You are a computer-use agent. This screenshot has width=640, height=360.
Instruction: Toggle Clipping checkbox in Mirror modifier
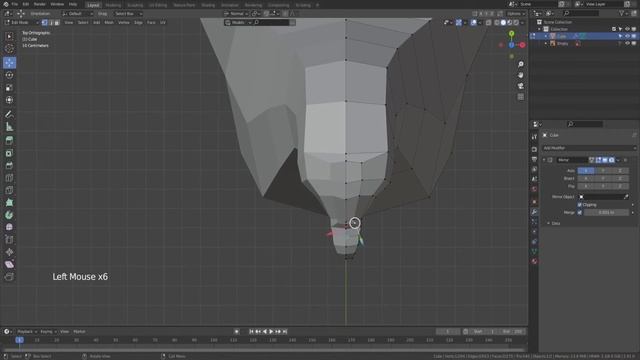[580, 204]
